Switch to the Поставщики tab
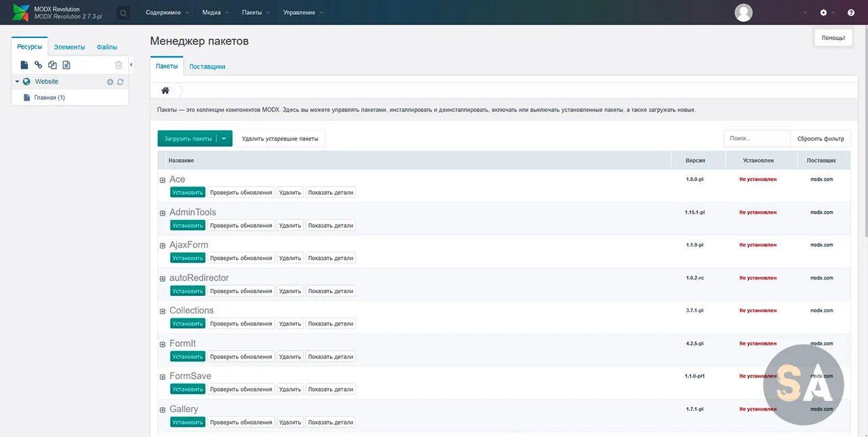Viewport: 868px width, 437px height. pyautogui.click(x=208, y=66)
